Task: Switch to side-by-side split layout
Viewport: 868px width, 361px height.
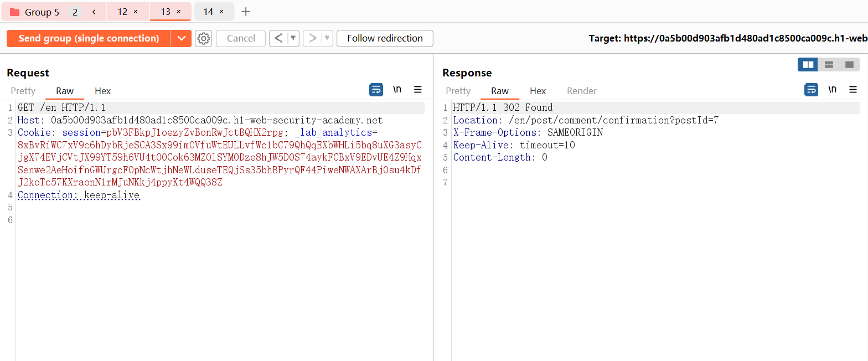Action: [x=808, y=65]
